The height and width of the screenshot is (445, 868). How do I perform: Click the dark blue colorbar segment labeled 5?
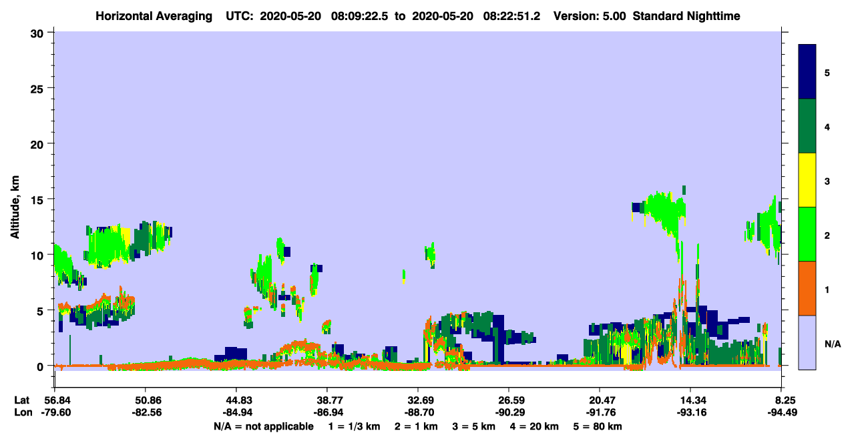[807, 71]
